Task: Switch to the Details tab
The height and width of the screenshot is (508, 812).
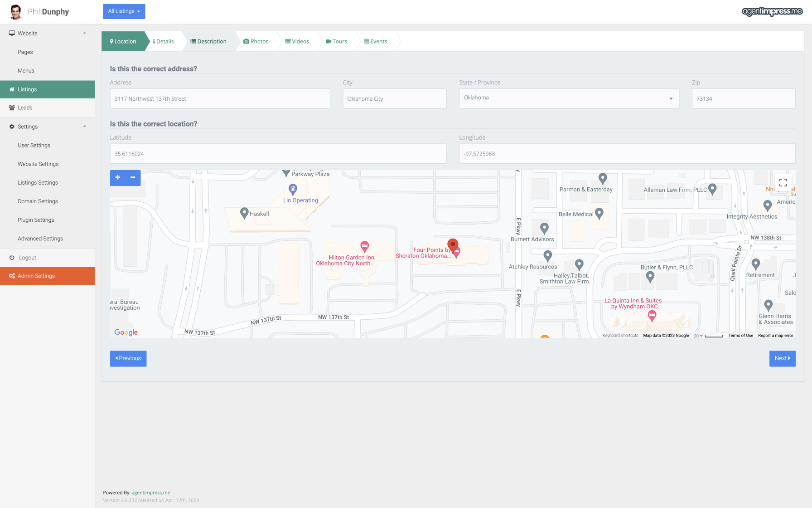Action: (x=164, y=41)
